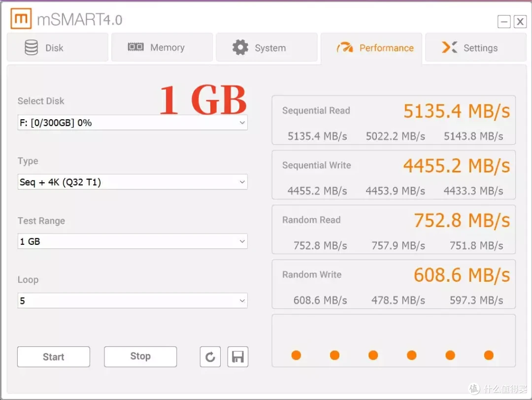Click the large 5135.4 MB/s result
Screen dimensions: 532x400
457,111
